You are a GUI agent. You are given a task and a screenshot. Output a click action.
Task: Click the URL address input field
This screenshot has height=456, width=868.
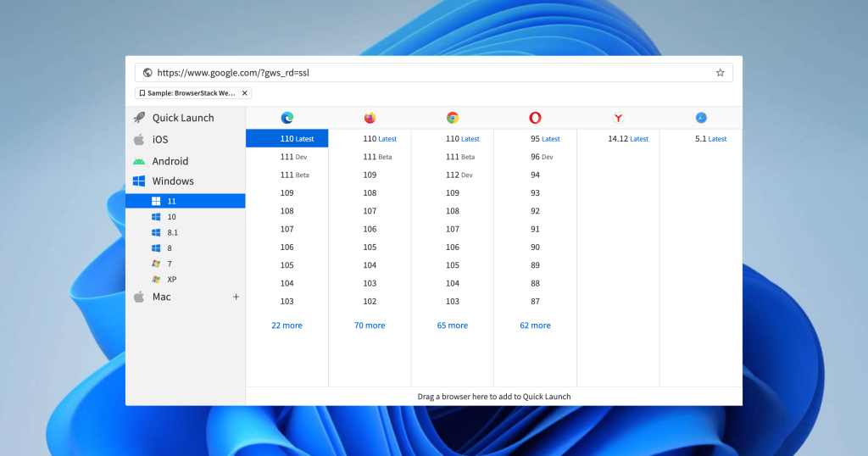[424, 73]
